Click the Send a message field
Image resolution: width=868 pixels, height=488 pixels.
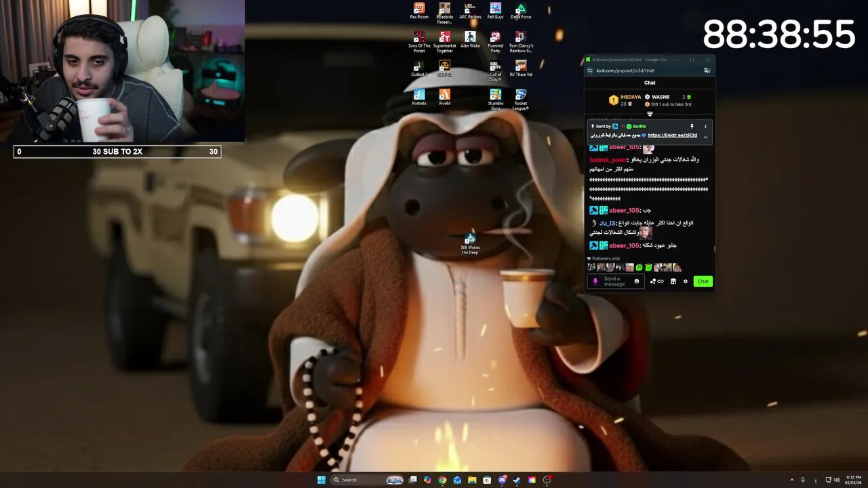pos(616,281)
